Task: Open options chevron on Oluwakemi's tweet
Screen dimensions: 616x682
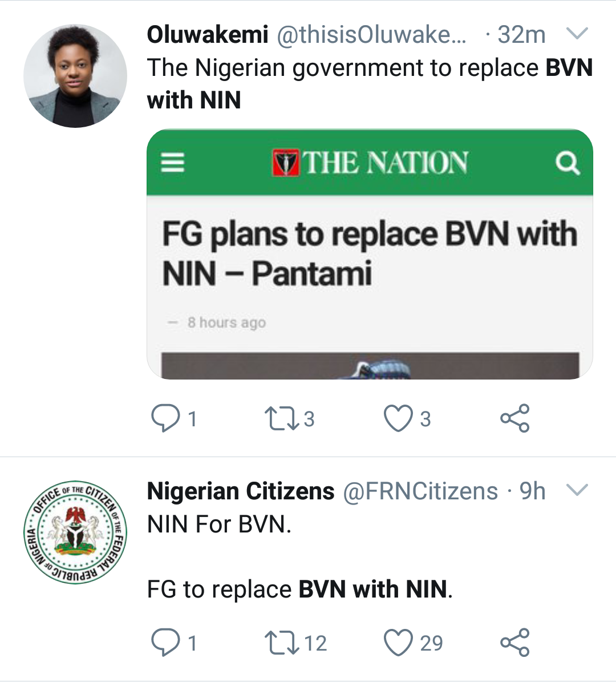Action: tap(577, 34)
